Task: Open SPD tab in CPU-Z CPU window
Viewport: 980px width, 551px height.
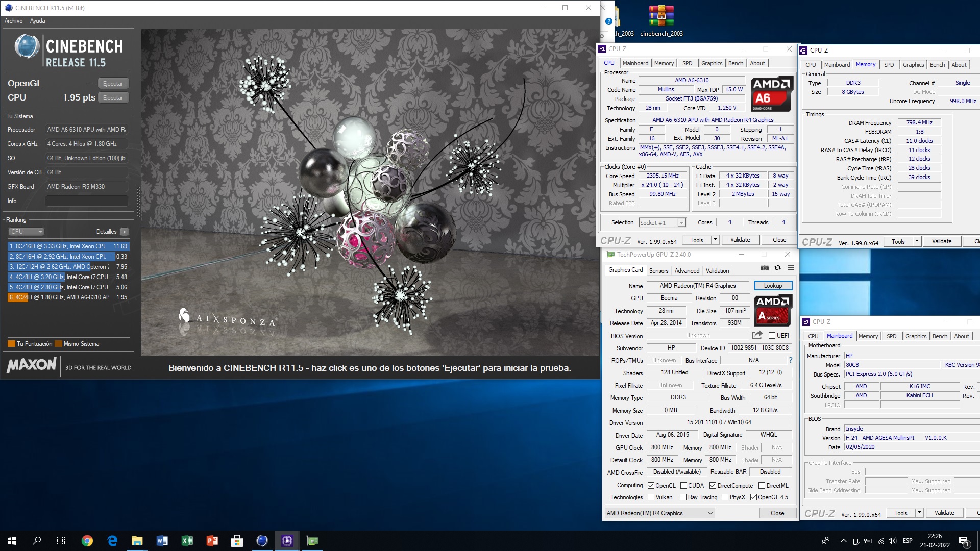Action: (x=688, y=63)
